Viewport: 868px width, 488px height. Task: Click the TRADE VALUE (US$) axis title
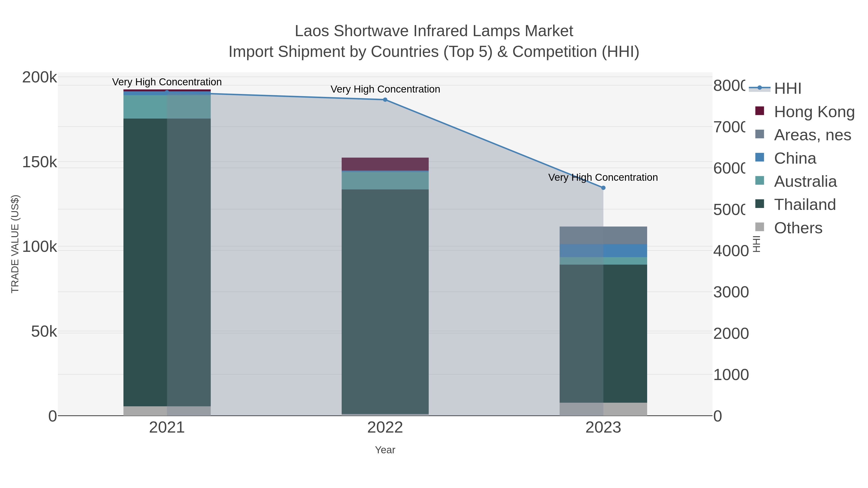[x=15, y=244]
